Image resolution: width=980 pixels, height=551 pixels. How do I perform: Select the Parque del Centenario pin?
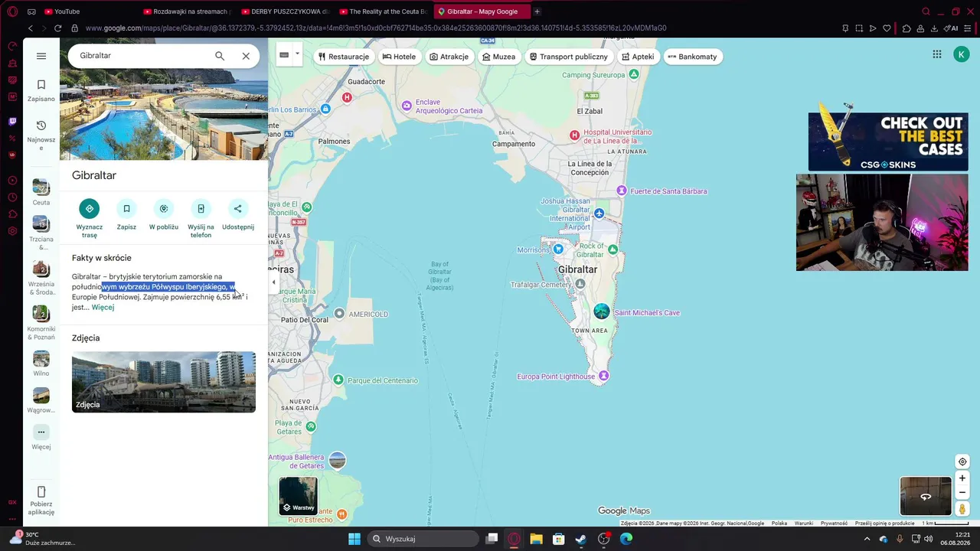338,380
